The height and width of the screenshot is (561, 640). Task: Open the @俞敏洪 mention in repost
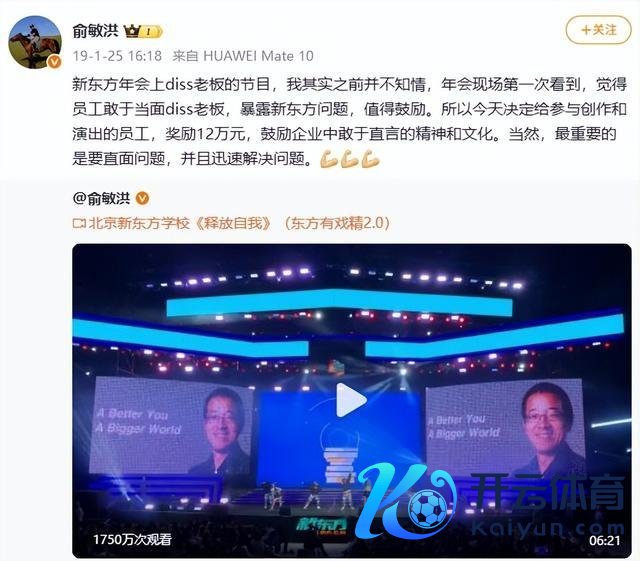pos(102,198)
